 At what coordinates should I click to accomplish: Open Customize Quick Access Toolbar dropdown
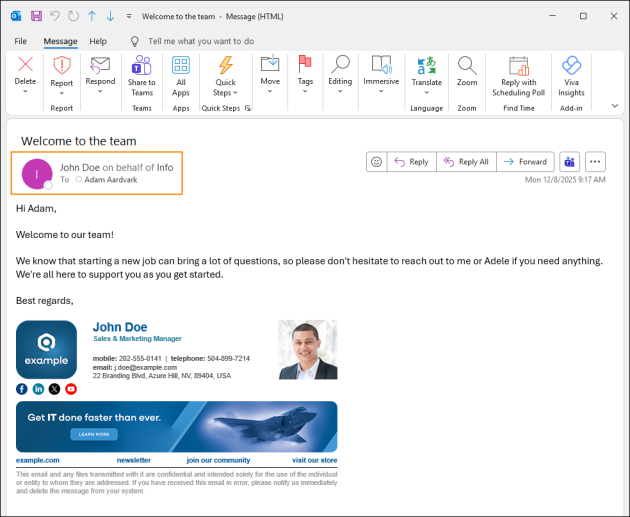[x=129, y=16]
